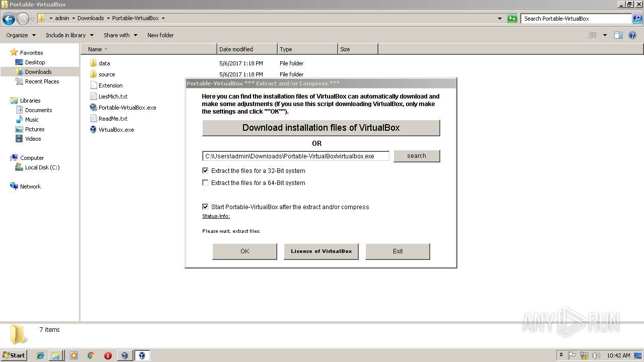
Task: Sort by the Name column header
Action: tap(148, 49)
